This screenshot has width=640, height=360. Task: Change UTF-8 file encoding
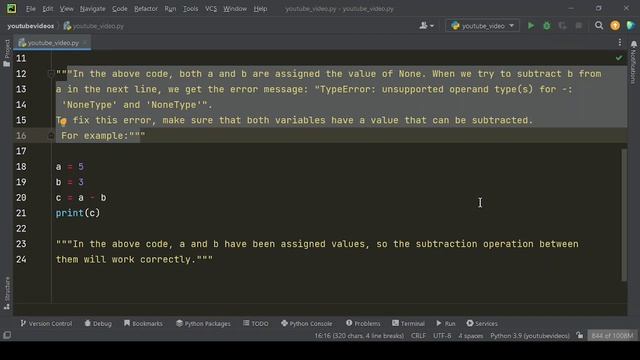442,336
